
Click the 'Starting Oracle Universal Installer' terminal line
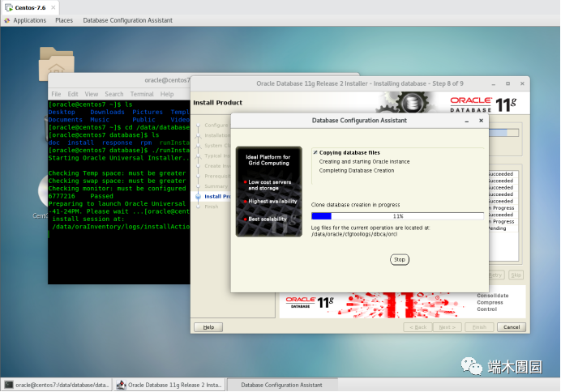tap(119, 158)
